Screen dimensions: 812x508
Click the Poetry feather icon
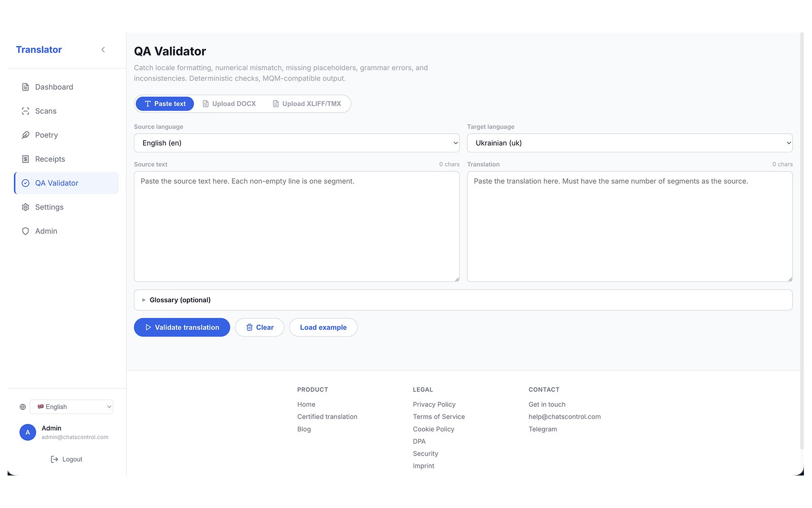(25, 135)
